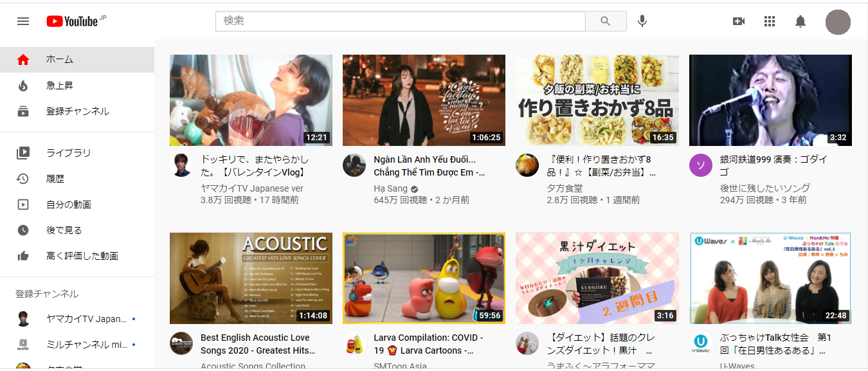
Task: Open the ACOUSTIC love songs video thumbnail
Action: click(x=251, y=278)
